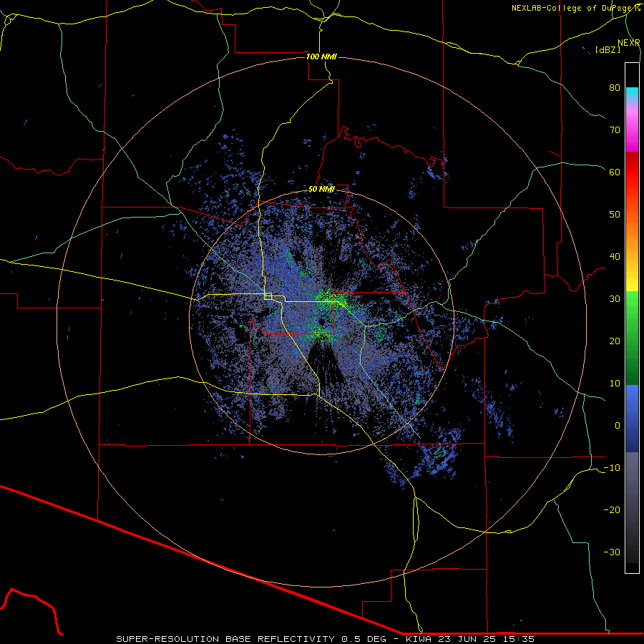
Task: Click the 50 NMI range ring label
Action: coord(321,189)
